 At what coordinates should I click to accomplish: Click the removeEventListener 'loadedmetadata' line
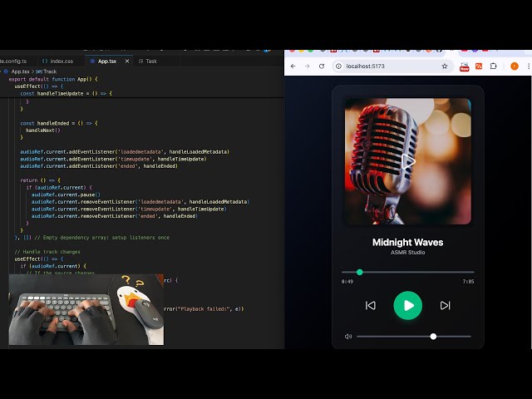140,202
